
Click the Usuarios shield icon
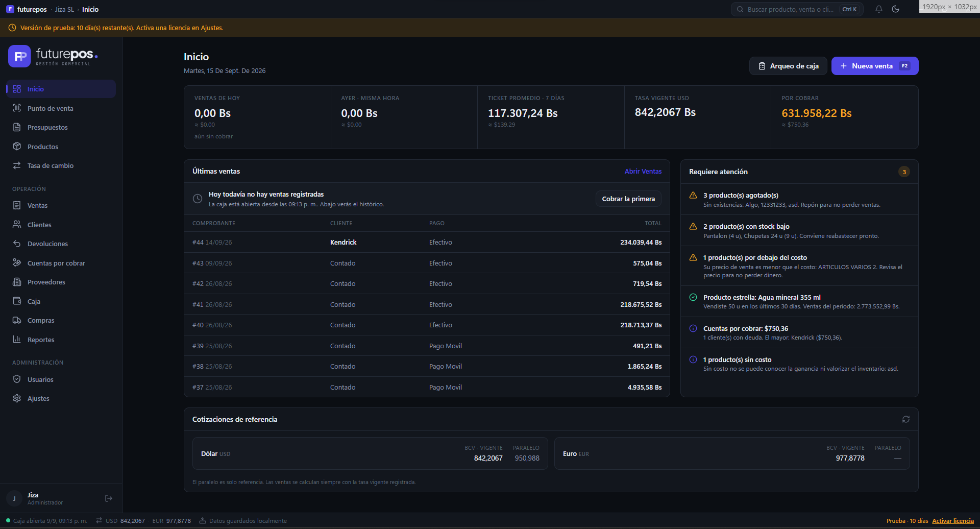[17, 379]
